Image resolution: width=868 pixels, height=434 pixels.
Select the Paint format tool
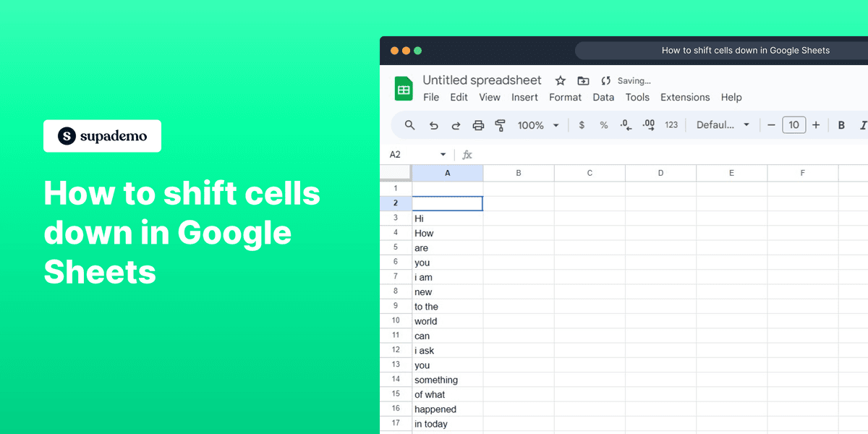tap(500, 124)
